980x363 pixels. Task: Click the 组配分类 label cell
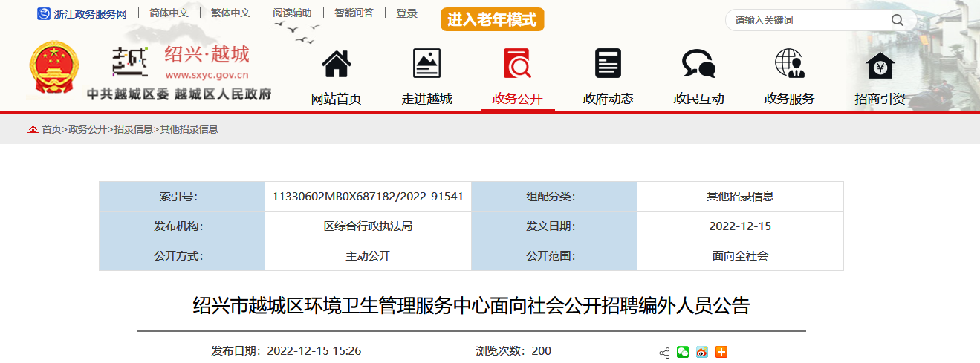click(554, 197)
